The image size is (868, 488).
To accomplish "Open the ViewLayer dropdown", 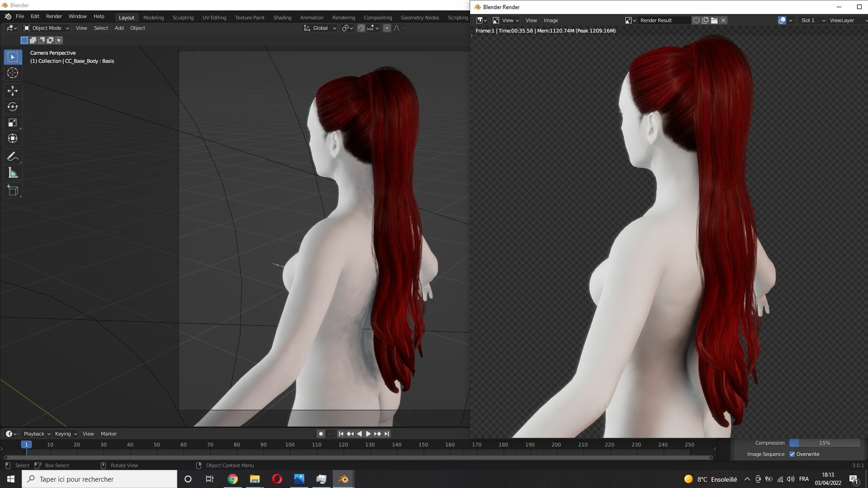I will point(848,20).
